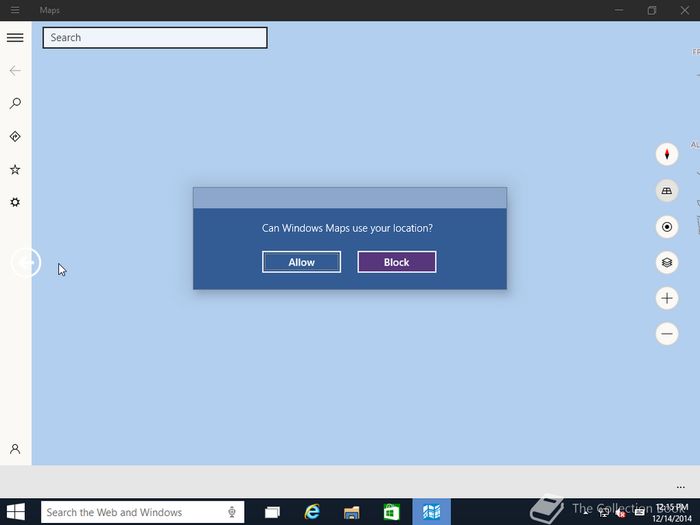Open the app bar ellipsis menu
Viewport: 700px width, 525px height.
click(x=680, y=487)
